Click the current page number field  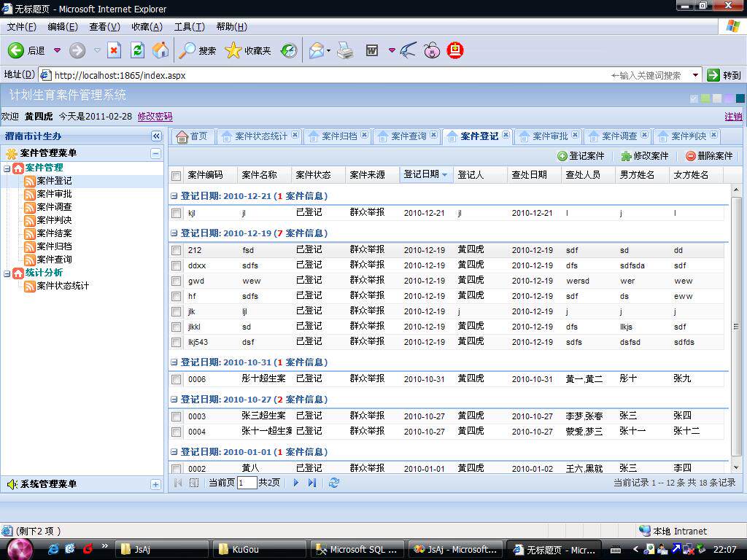click(x=247, y=483)
